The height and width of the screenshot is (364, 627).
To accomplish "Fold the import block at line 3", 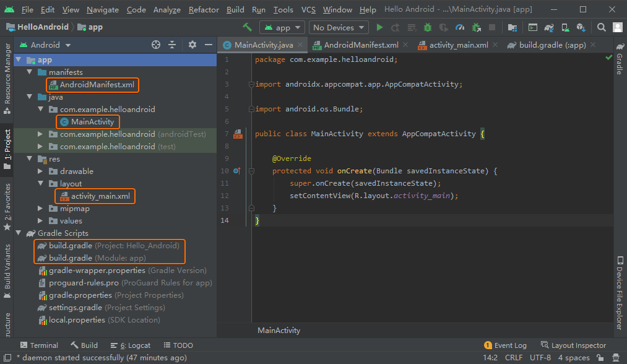I will tap(251, 84).
